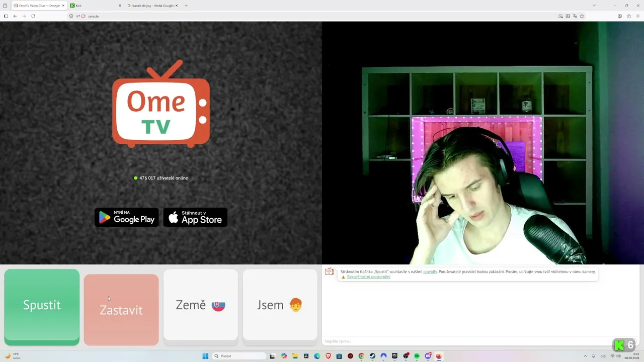Toggle the browser sidebar
The height and width of the screenshot is (362, 644).
(x=6, y=16)
